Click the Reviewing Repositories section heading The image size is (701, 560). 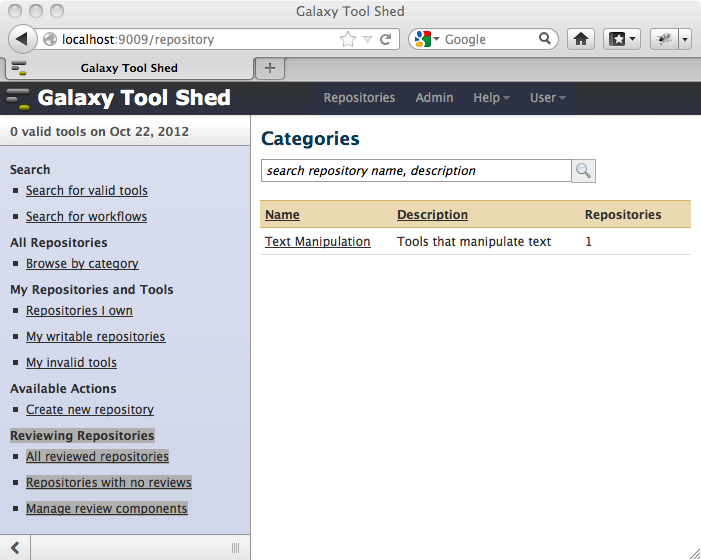[x=82, y=436]
